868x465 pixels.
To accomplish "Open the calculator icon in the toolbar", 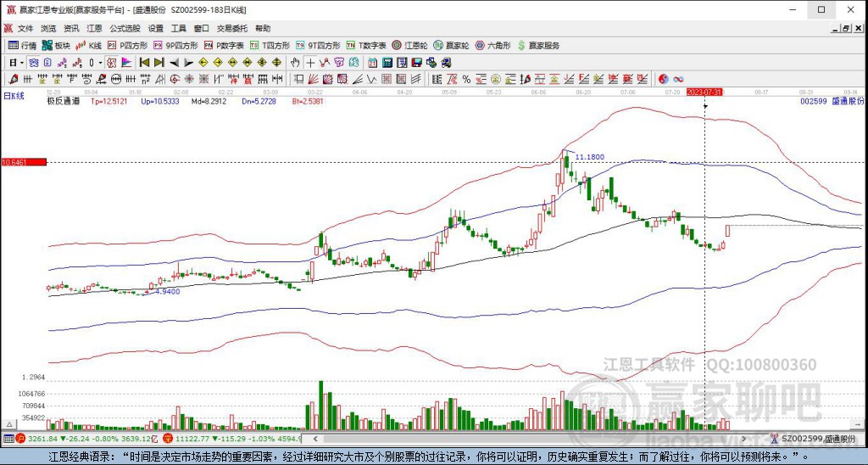I will [387, 63].
